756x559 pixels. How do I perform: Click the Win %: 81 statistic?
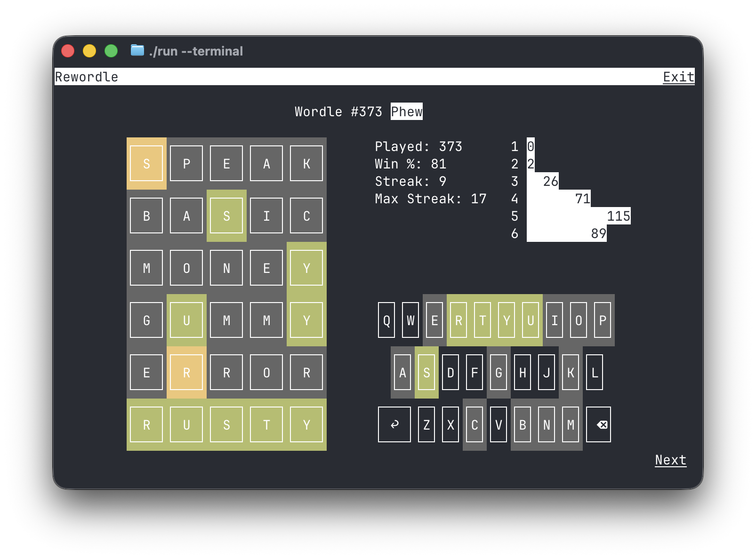coord(410,164)
